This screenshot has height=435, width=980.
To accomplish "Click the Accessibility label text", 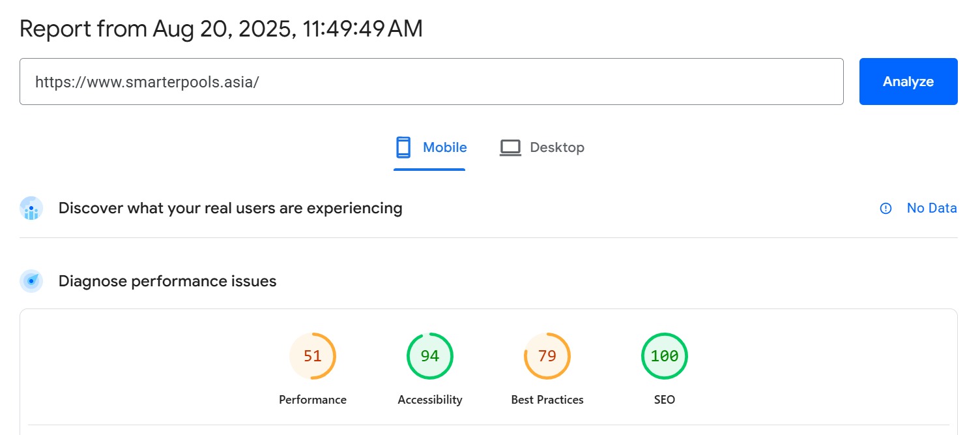I will [x=430, y=400].
